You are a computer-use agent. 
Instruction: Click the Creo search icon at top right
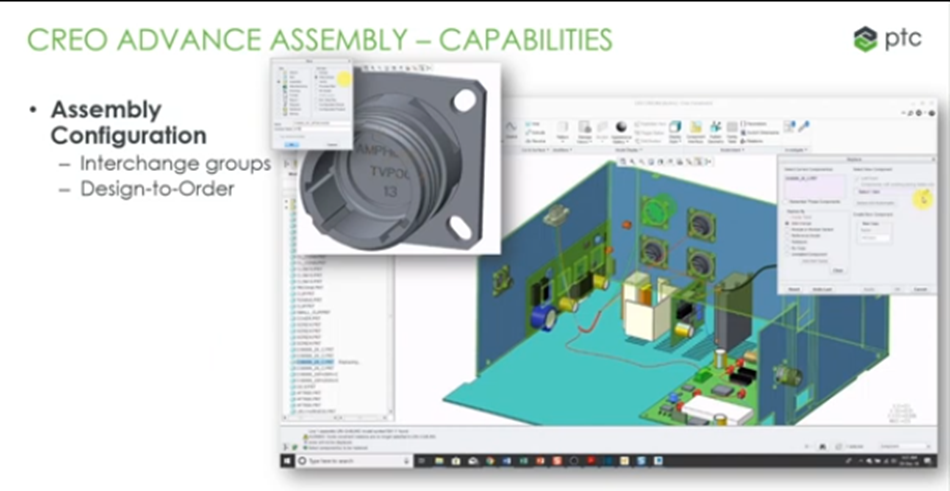[910, 113]
